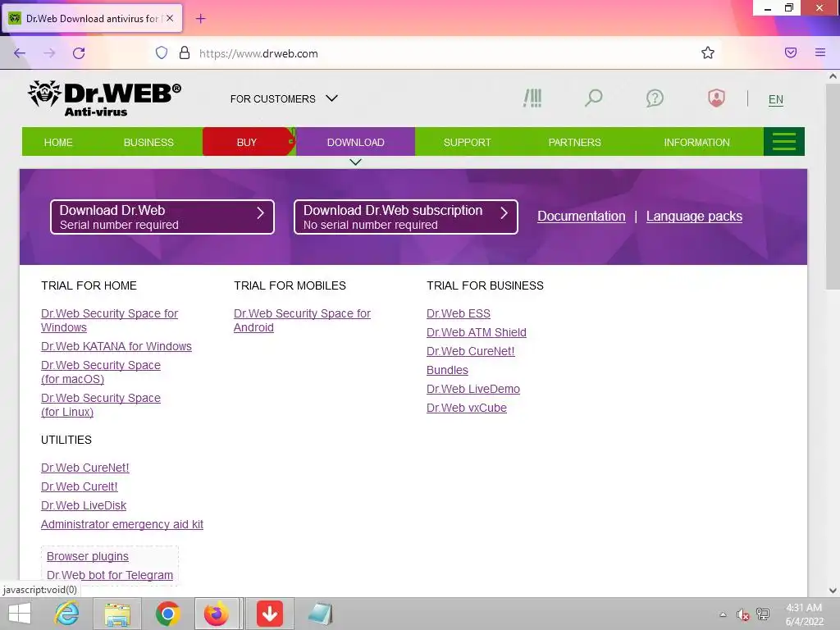Launch Internet Explorer from taskbar

(67, 614)
